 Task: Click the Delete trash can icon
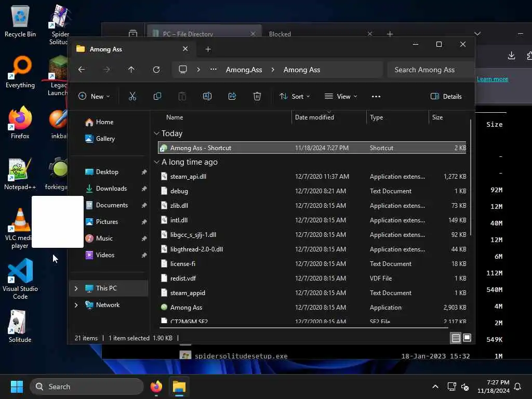(x=257, y=96)
